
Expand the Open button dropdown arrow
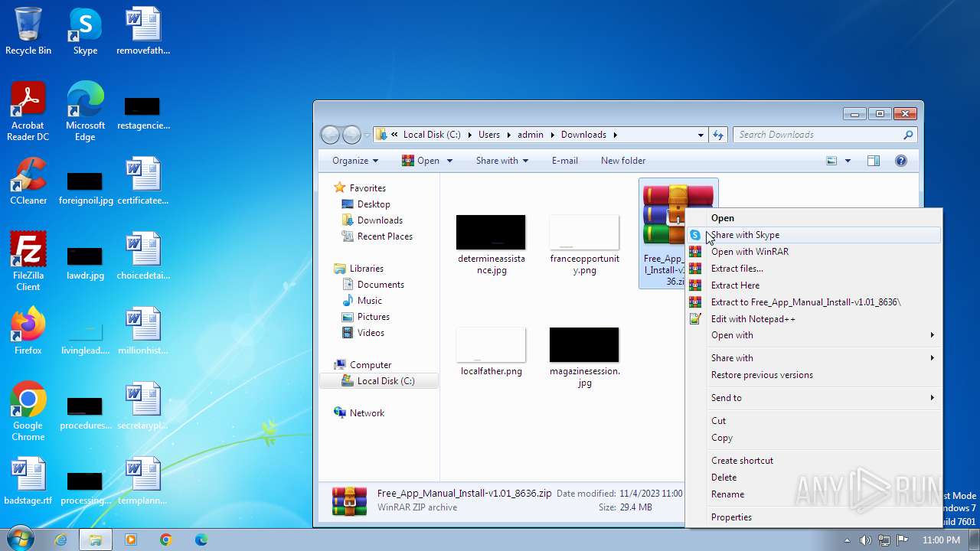pyautogui.click(x=449, y=161)
